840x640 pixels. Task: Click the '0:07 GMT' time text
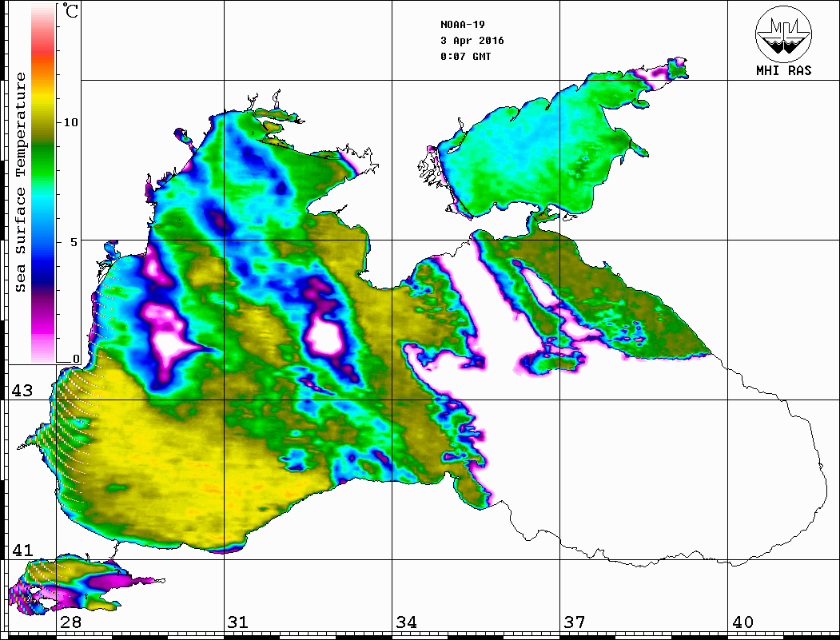coord(465,56)
